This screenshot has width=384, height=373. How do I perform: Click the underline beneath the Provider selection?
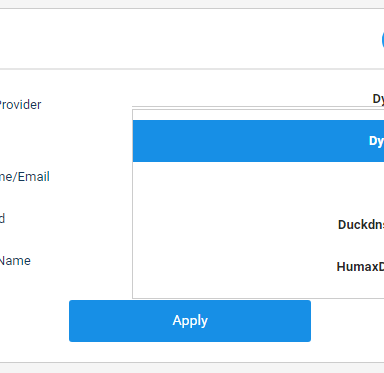[x=258, y=107]
